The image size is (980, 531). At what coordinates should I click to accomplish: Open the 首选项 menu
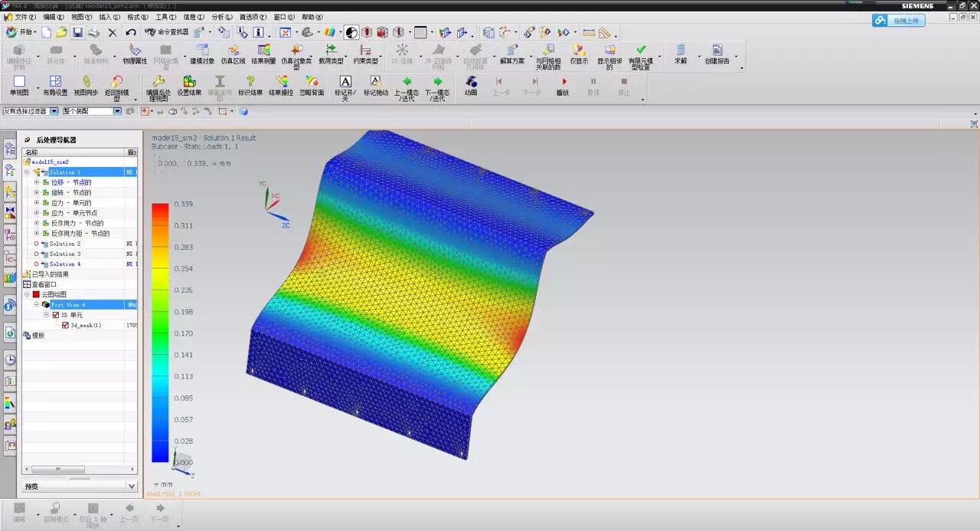tap(253, 17)
